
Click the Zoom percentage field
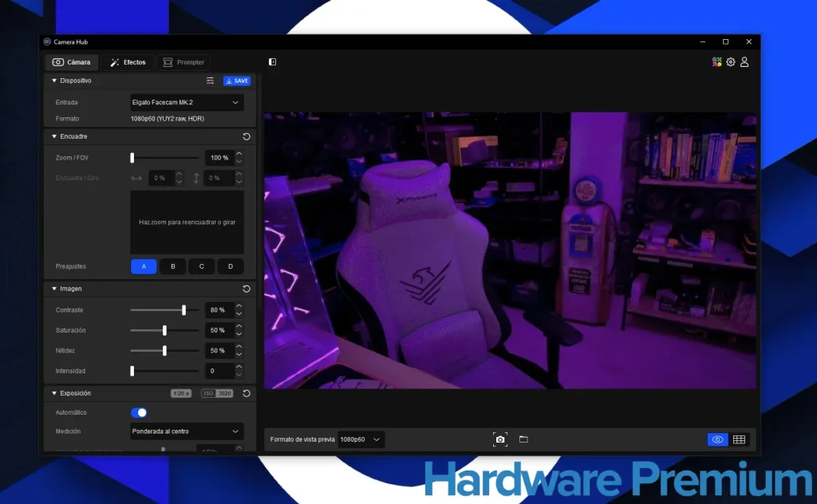point(219,158)
